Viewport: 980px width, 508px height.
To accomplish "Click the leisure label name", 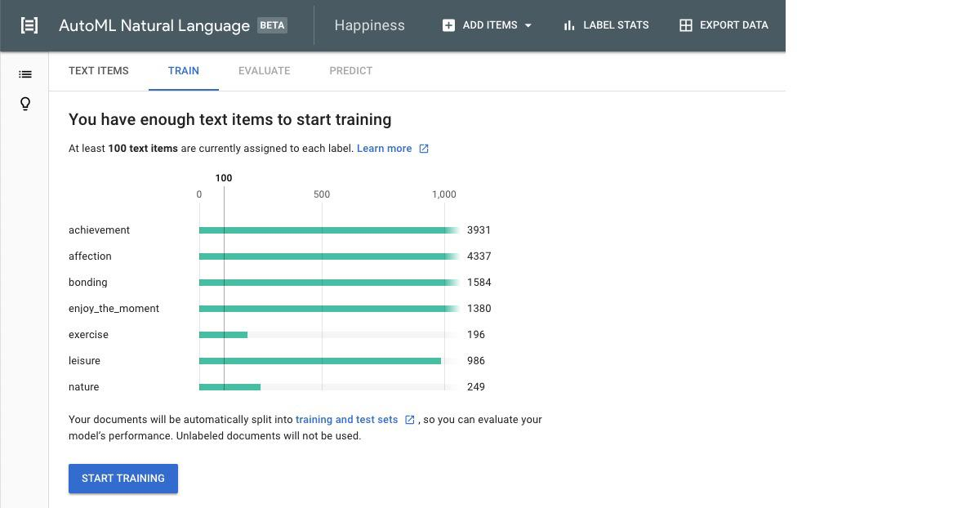I will 84,361.
